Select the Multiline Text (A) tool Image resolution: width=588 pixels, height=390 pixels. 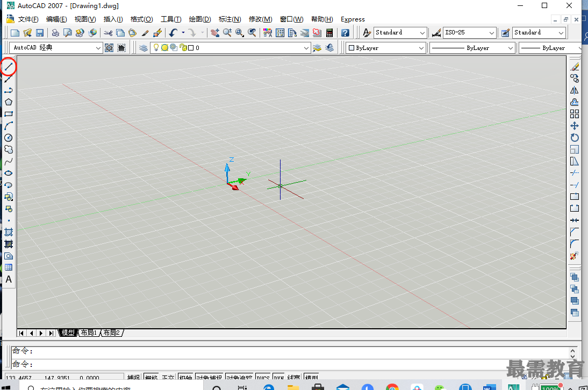pos(9,279)
